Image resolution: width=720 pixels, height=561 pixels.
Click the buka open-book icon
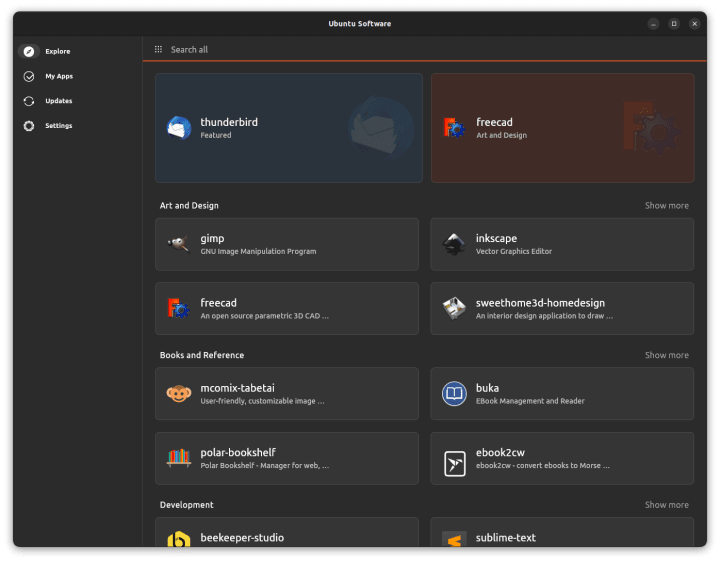454,393
